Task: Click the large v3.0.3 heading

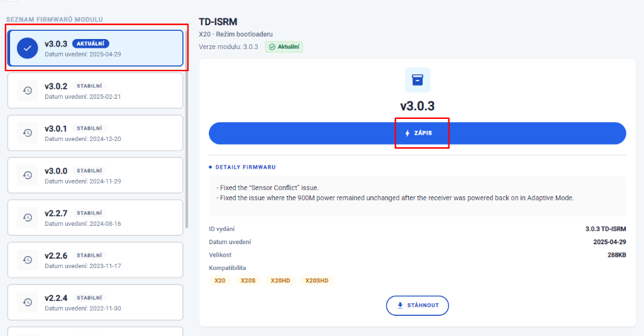Action: (418, 106)
